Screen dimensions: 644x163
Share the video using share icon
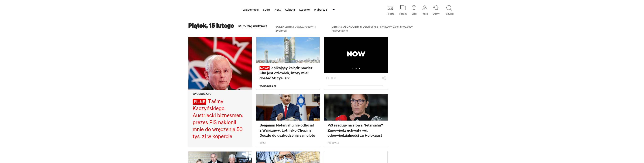point(384,78)
